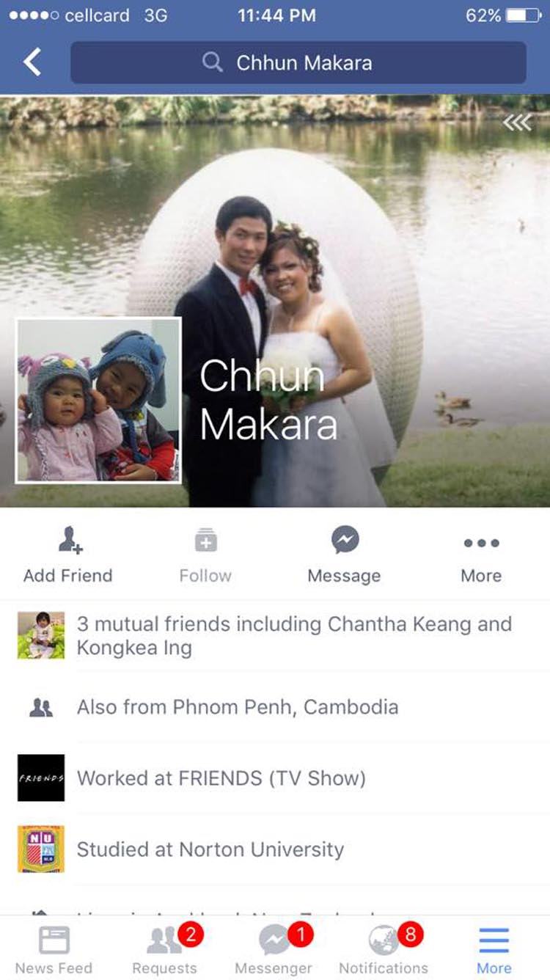Image resolution: width=550 pixels, height=980 pixels.
Task: Tap the search field showing Chhun Makara
Action: [298, 62]
